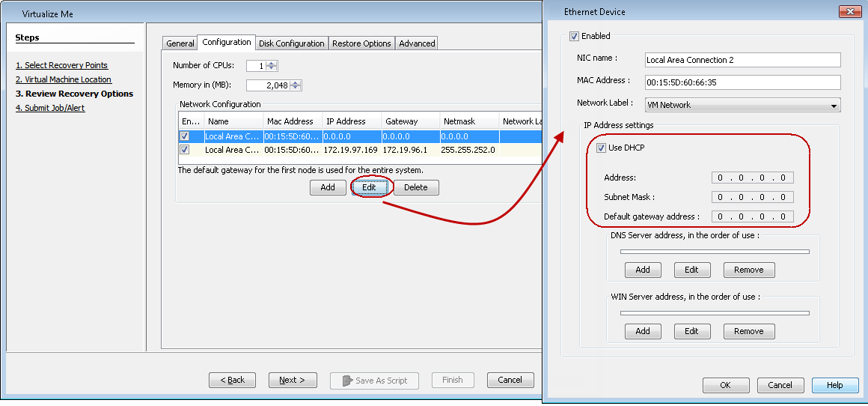Cancel the Ethernet Device dialog
Screen dimensions: 868x406
pos(780,385)
